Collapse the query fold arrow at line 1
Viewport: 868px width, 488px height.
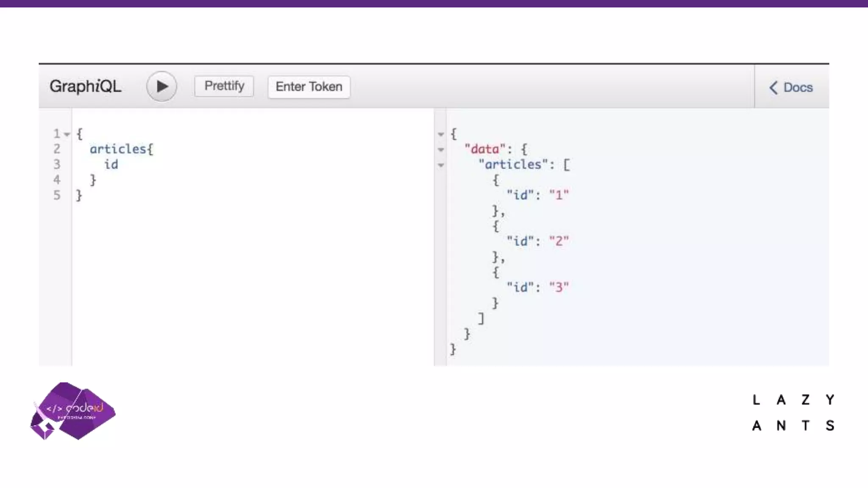pyautogui.click(x=67, y=135)
